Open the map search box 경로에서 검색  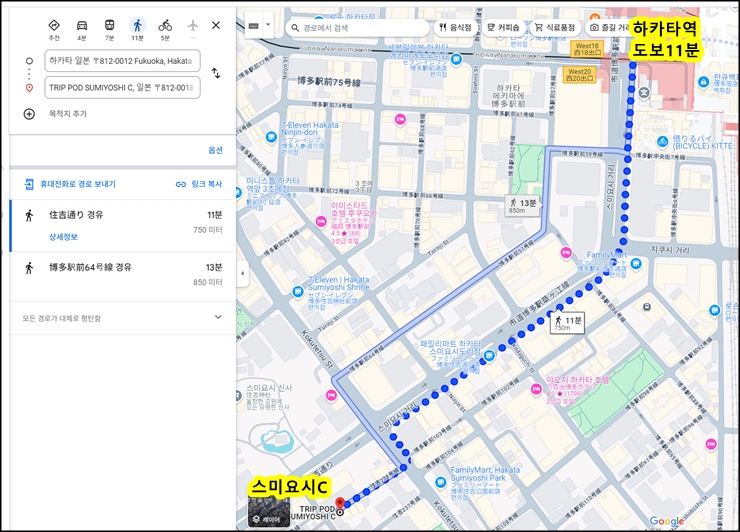357,28
